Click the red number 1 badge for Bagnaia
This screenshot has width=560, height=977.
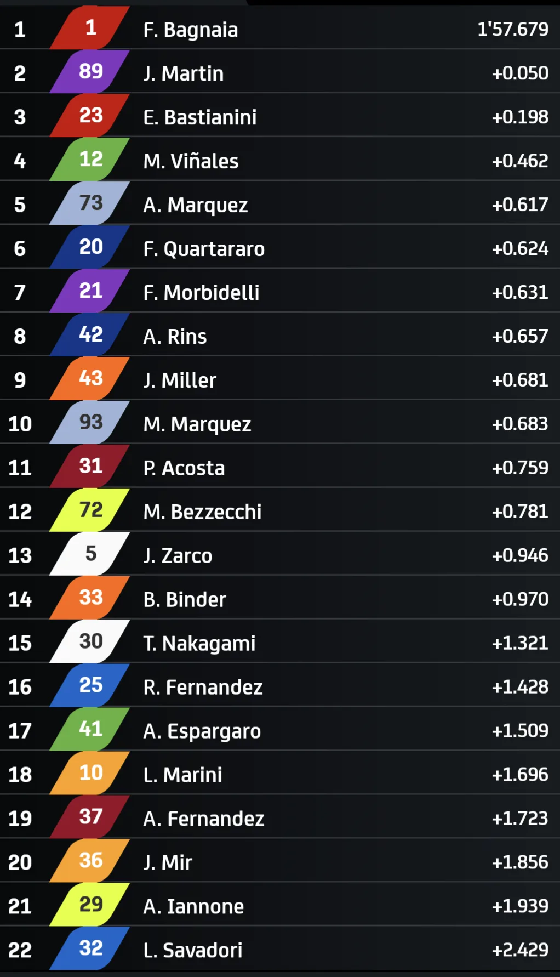click(90, 27)
